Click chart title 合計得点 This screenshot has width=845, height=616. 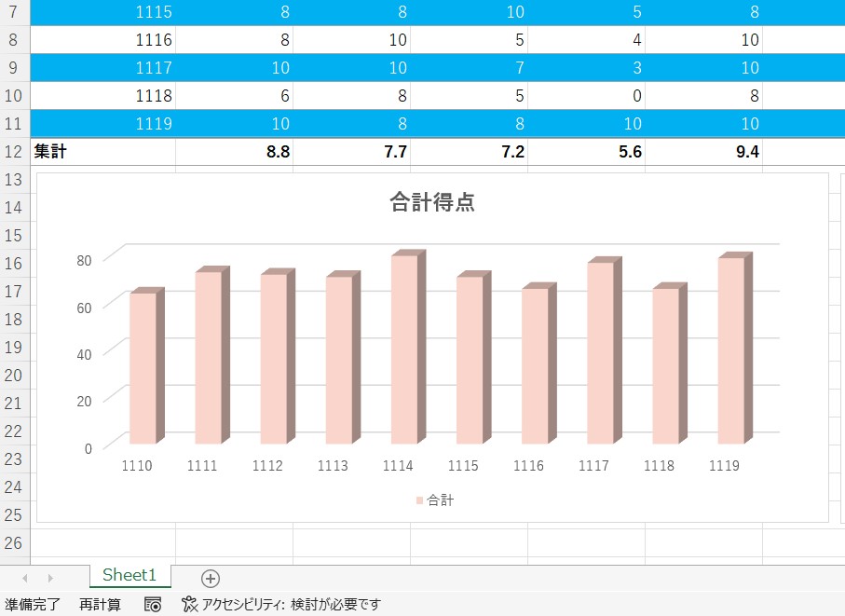432,202
